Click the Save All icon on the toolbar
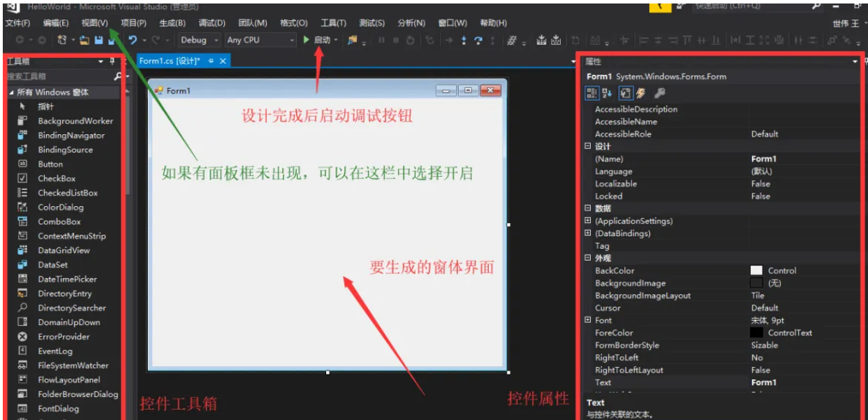The height and width of the screenshot is (420, 868). pyautogui.click(x=111, y=41)
